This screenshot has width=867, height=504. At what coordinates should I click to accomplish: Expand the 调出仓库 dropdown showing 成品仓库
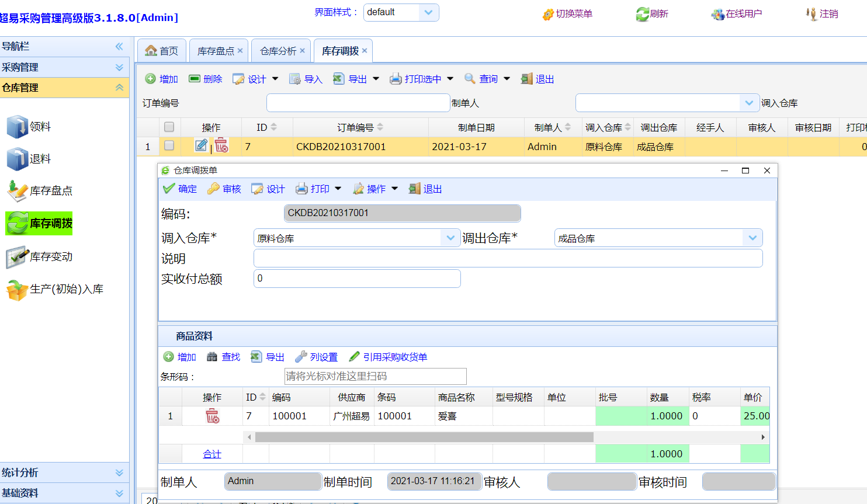point(752,238)
